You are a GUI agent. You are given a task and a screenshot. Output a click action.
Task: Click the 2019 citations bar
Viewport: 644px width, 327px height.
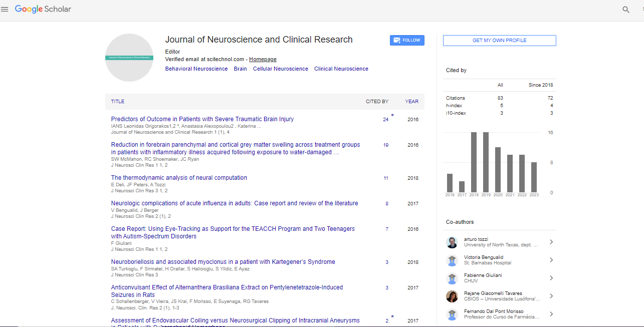[486, 162]
